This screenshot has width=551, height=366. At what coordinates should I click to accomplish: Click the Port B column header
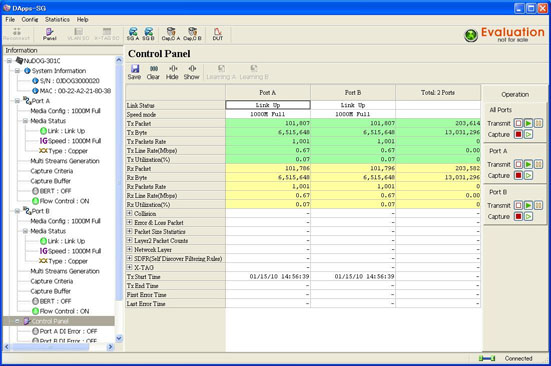(353, 92)
